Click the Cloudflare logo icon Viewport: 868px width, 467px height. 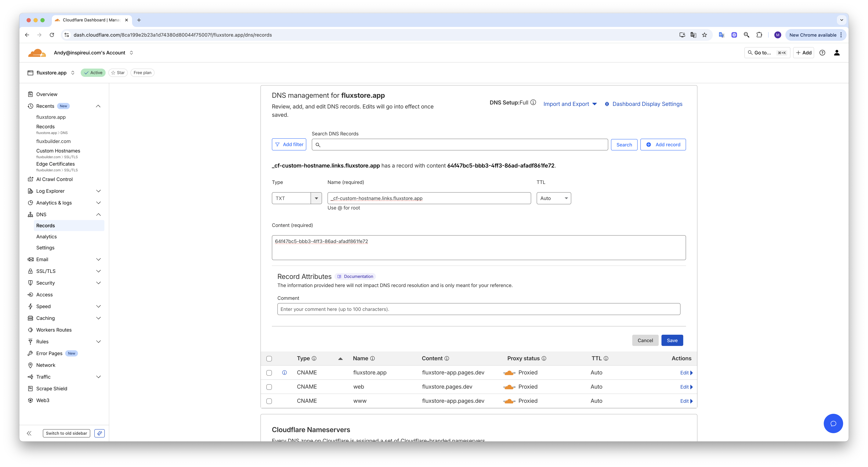click(37, 53)
